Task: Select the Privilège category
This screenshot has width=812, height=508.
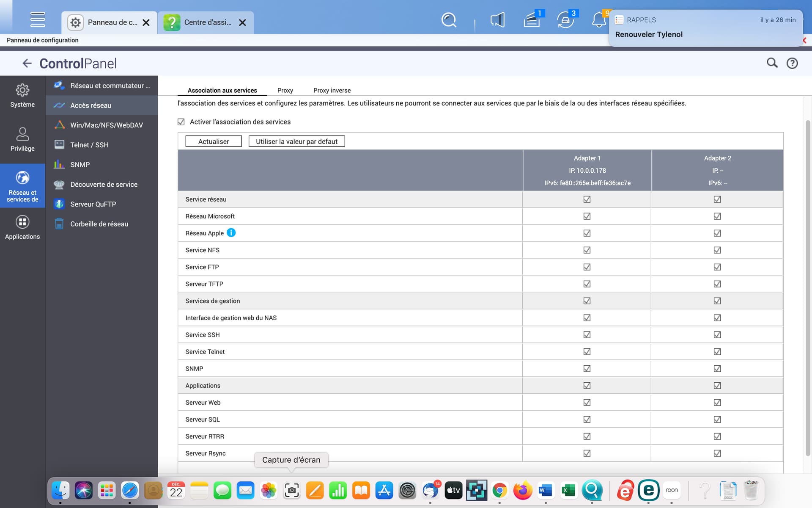Action: click(22, 140)
